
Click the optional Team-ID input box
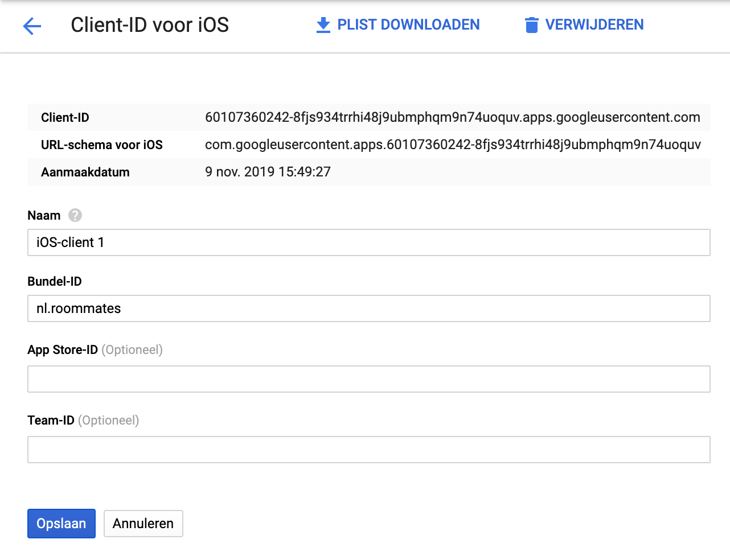[x=368, y=449]
